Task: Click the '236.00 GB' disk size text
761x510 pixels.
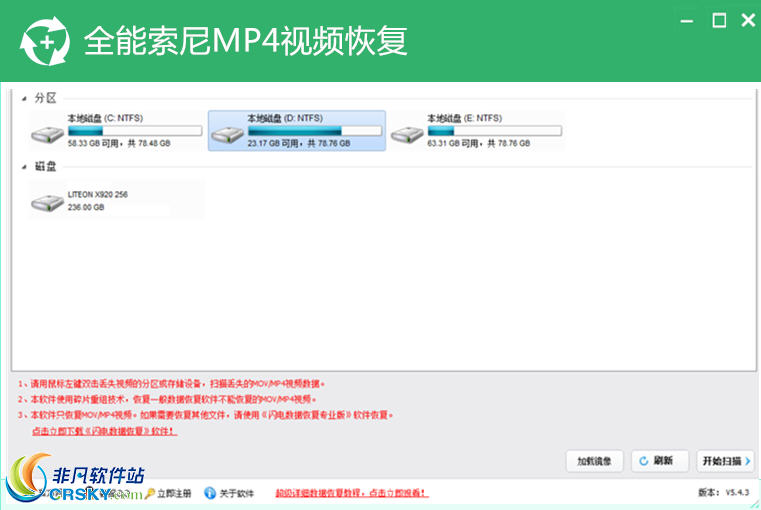Action: pyautogui.click(x=86, y=207)
